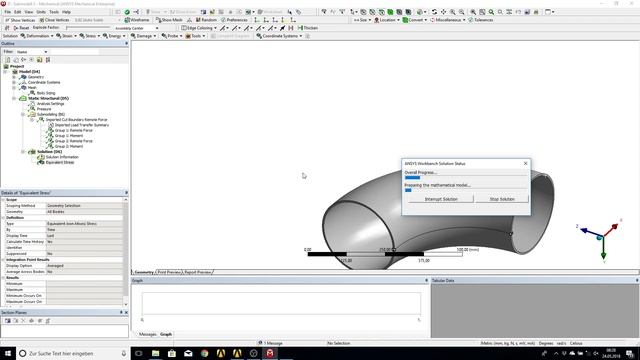Viewport: 640px width, 360px height.
Task: Close the Solution Status dialog
Action: (x=525, y=163)
